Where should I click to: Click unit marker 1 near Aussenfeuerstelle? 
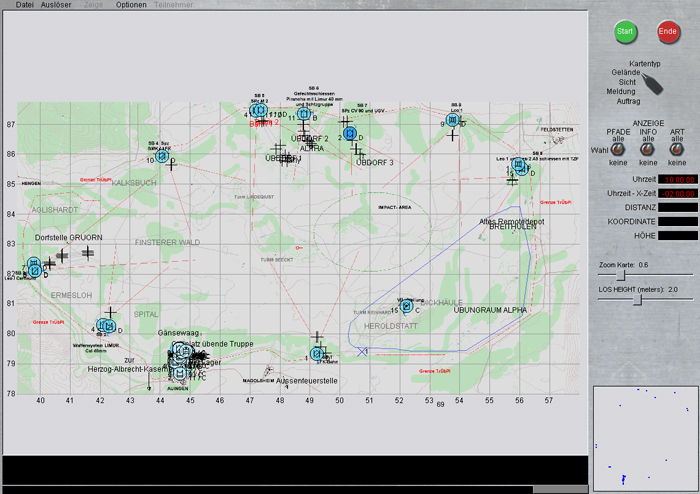(x=317, y=354)
